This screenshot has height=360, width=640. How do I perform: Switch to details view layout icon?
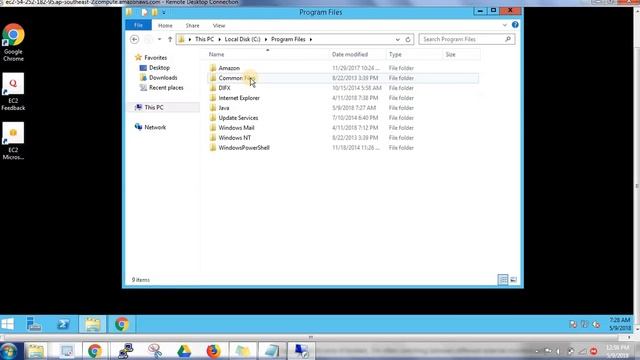(503, 280)
